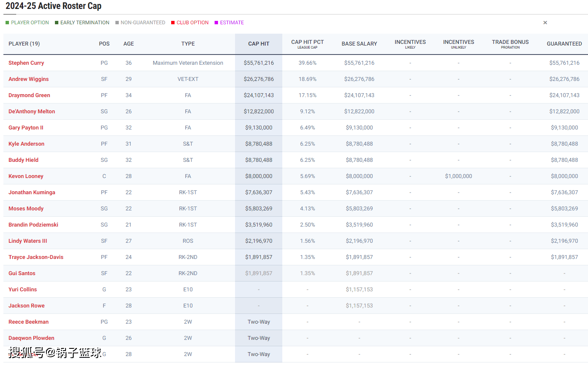Click Kevon Looney's $1,000,000 unlikely incentive

(x=459, y=176)
